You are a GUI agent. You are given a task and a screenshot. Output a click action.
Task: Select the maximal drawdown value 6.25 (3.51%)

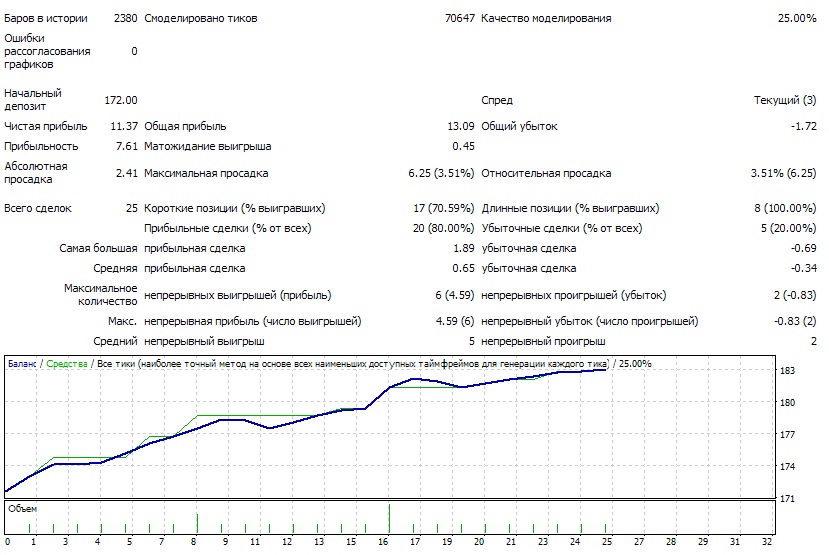(441, 173)
